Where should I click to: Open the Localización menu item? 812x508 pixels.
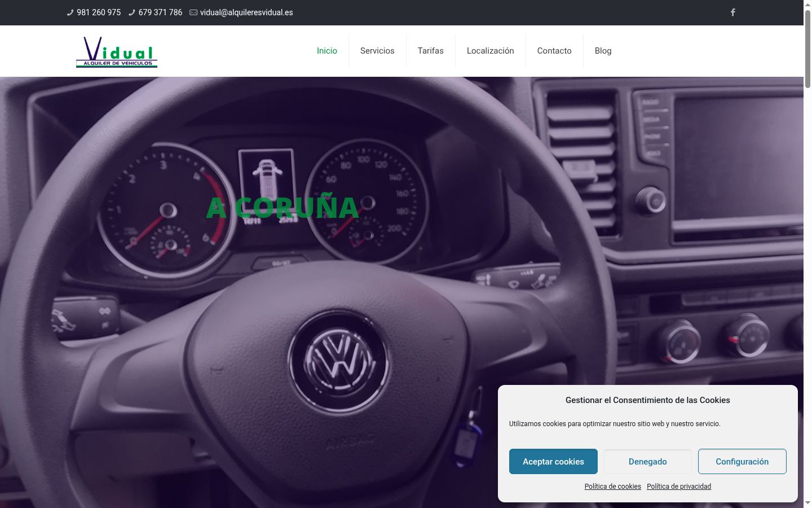pyautogui.click(x=491, y=51)
